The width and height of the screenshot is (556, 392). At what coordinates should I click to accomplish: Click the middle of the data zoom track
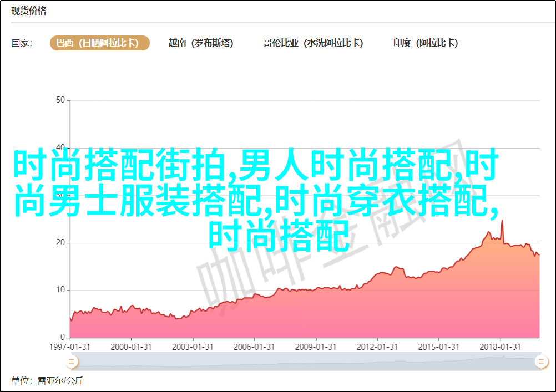(x=305, y=362)
